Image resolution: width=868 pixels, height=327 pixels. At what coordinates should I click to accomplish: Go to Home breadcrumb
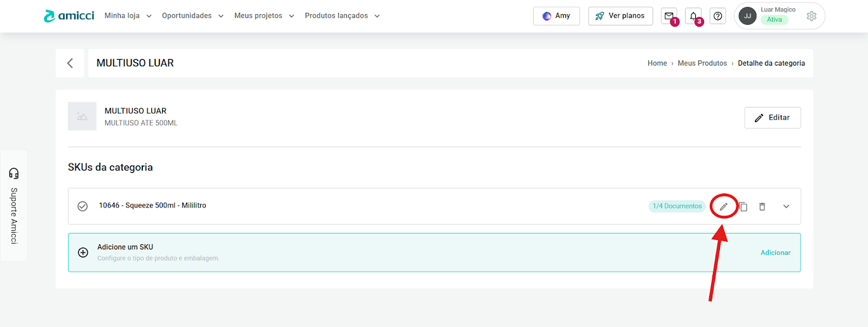[657, 63]
